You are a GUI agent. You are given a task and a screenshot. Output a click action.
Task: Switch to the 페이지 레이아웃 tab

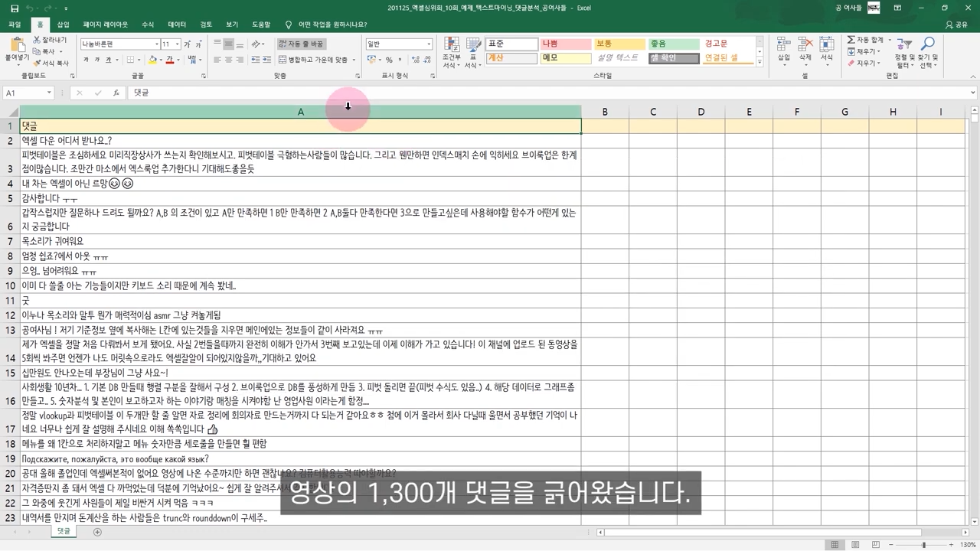106,24
